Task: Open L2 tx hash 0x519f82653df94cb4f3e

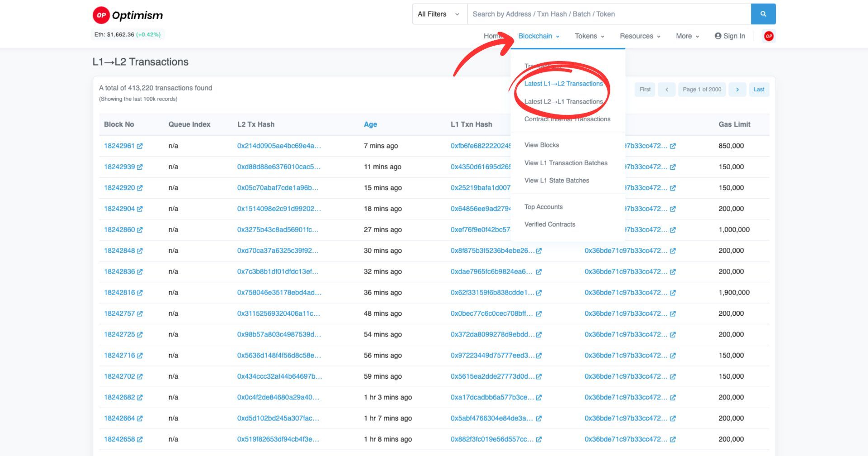Action: (x=278, y=439)
